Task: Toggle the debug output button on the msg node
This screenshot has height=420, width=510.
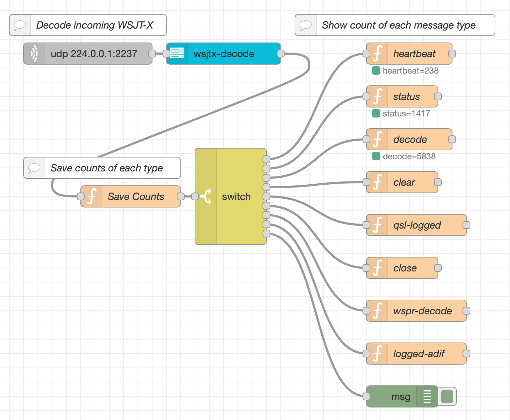Action: [447, 396]
